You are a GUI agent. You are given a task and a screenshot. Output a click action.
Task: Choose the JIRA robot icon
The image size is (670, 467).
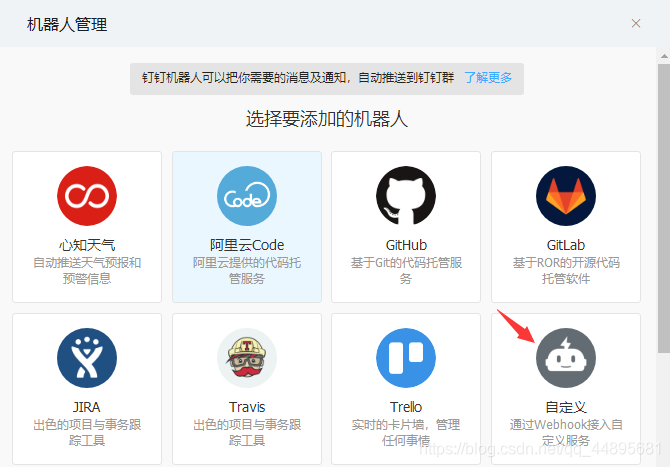click(x=87, y=358)
